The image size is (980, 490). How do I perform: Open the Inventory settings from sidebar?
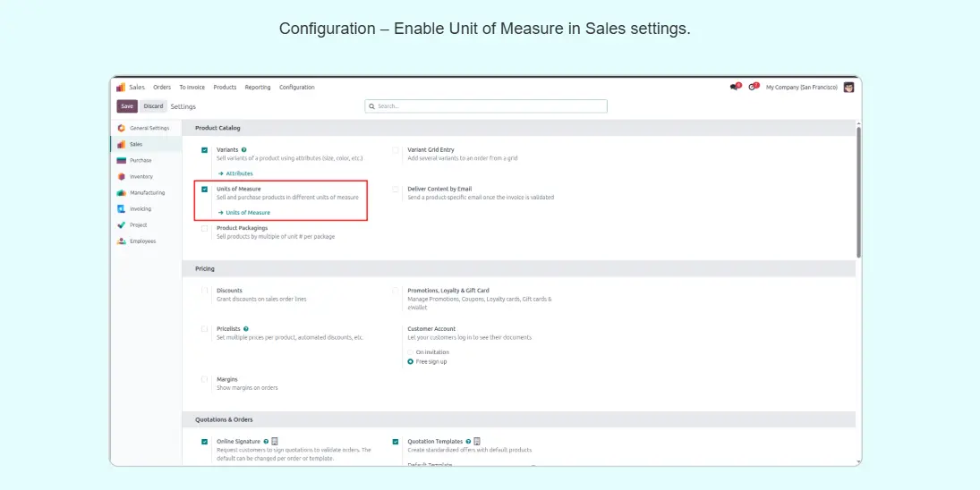click(x=141, y=176)
